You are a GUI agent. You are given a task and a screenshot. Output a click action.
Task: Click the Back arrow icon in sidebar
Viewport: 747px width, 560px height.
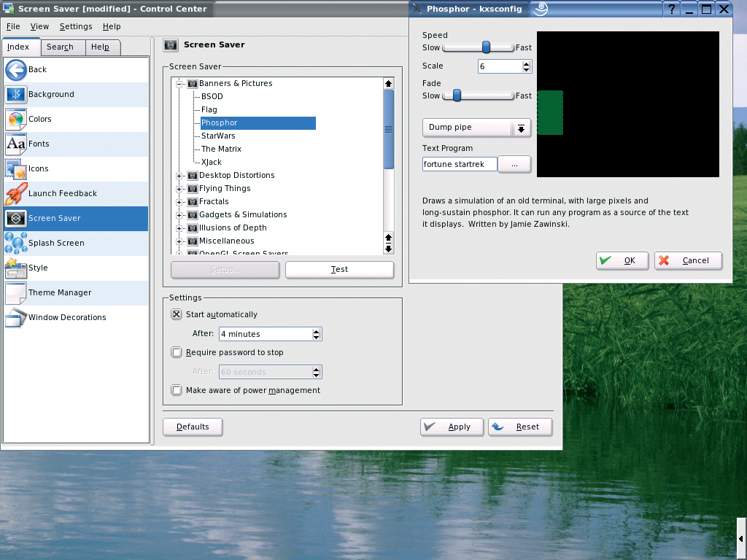pos(16,69)
